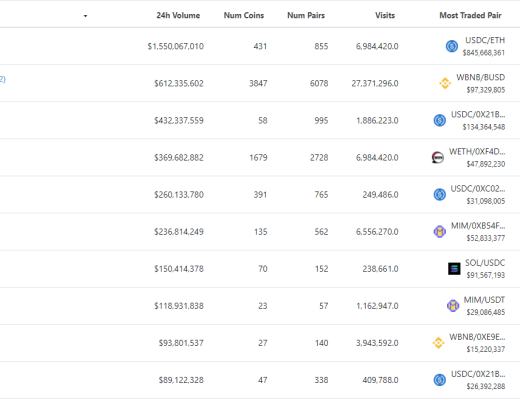
Task: Click the 27,371,296.0 visits value
Action: coord(375,83)
